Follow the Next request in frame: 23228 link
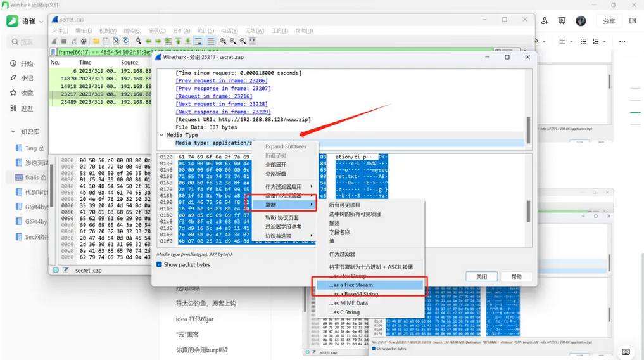The height and width of the screenshot is (360, 644). tap(222, 104)
